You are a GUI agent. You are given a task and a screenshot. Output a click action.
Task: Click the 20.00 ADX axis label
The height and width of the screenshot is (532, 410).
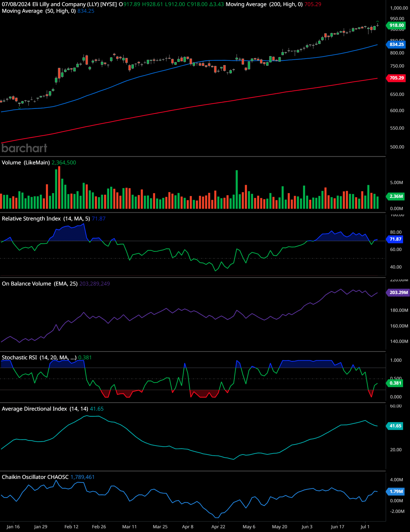click(x=396, y=450)
